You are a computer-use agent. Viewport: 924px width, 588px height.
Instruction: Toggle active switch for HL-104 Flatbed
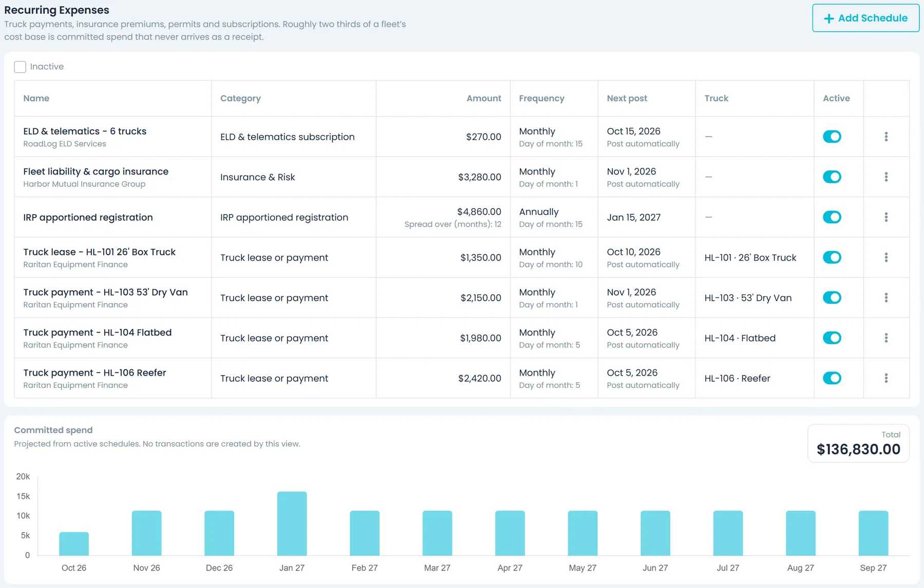832,338
